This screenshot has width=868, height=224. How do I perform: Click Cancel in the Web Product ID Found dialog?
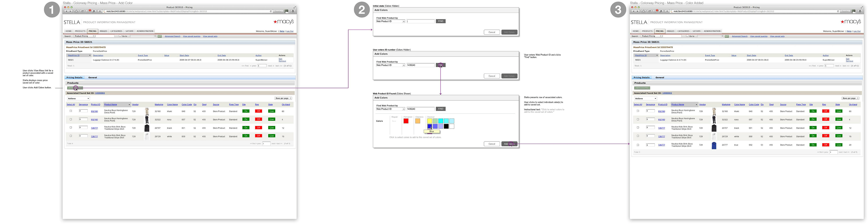pos(492,144)
